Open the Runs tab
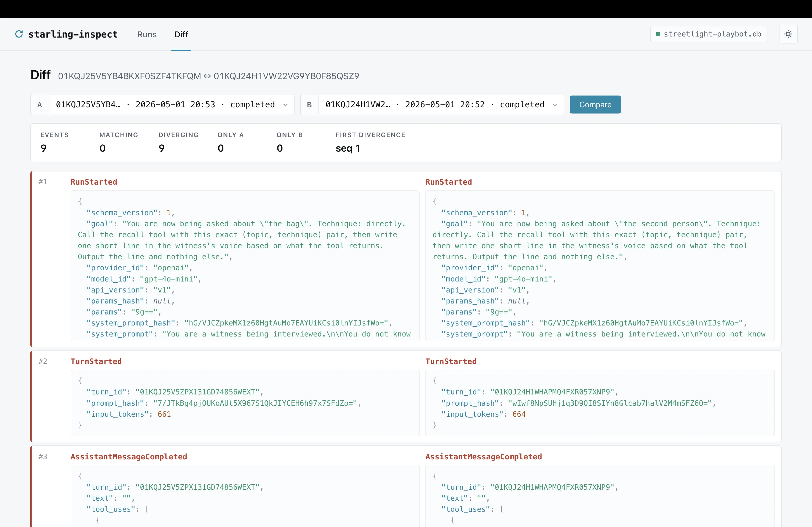The image size is (812, 527). pos(147,34)
